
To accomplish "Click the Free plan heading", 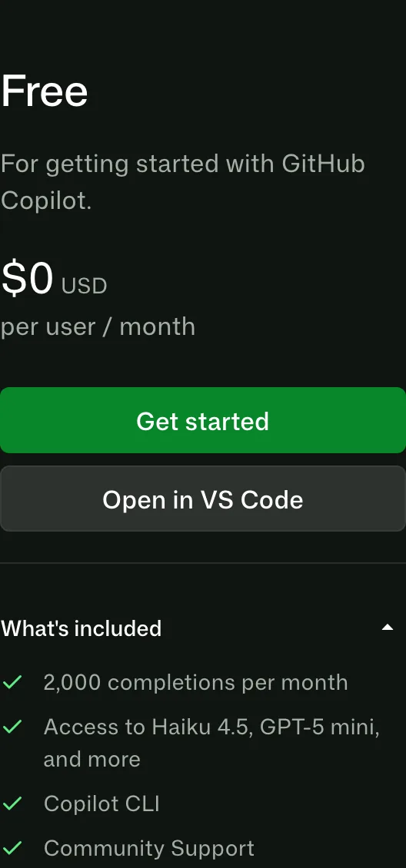I will tap(45, 91).
